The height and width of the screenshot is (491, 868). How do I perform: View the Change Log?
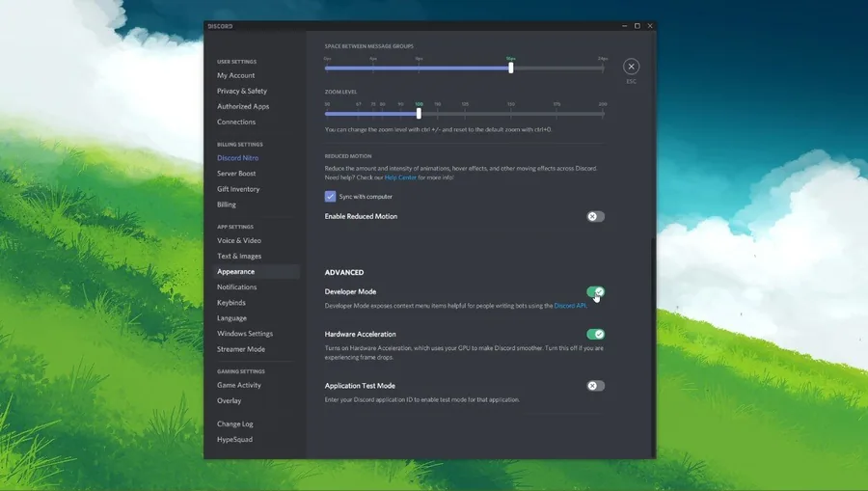click(x=235, y=424)
